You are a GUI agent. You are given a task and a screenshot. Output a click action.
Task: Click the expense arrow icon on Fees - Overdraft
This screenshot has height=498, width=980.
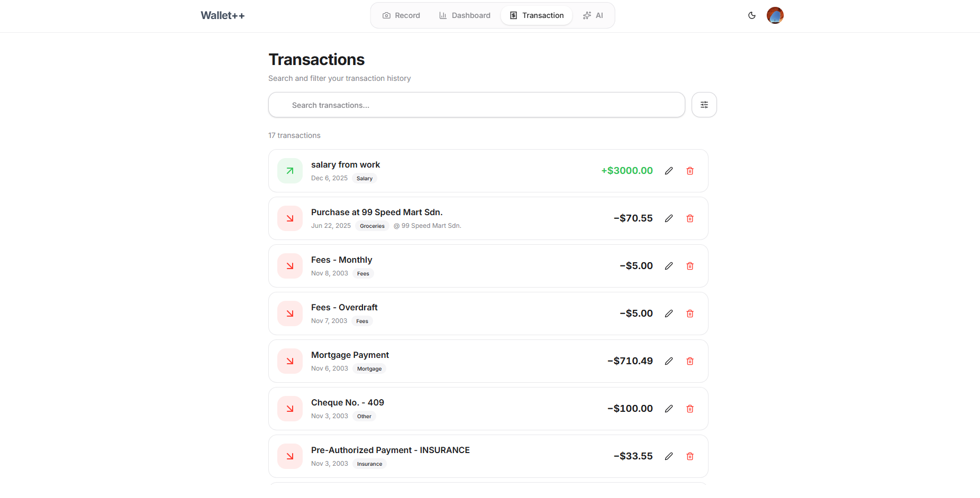click(x=290, y=313)
